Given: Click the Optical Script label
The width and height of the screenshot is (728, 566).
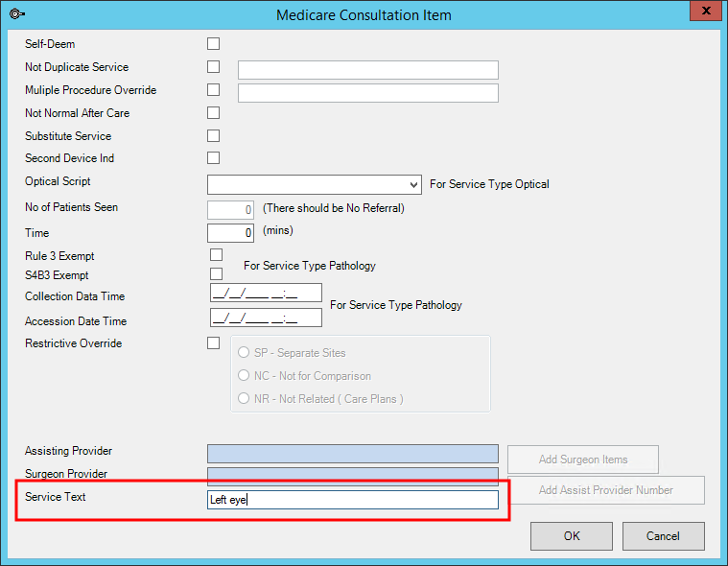Looking at the screenshot, I should pyautogui.click(x=58, y=181).
